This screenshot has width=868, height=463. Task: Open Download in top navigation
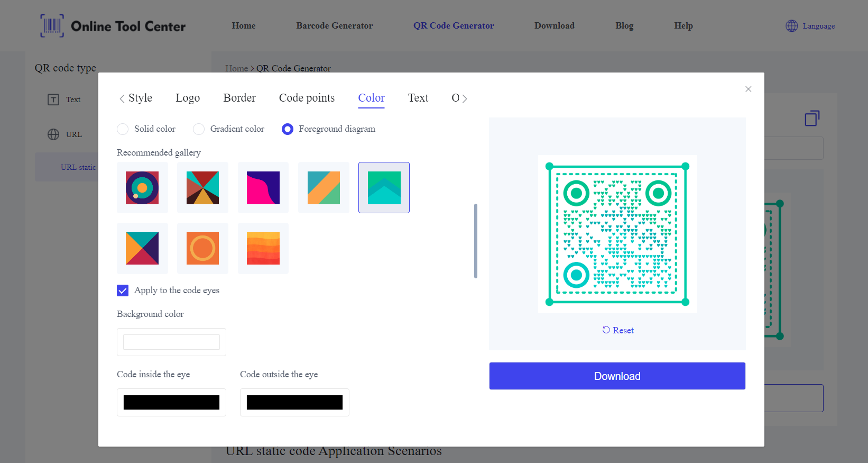(x=555, y=25)
